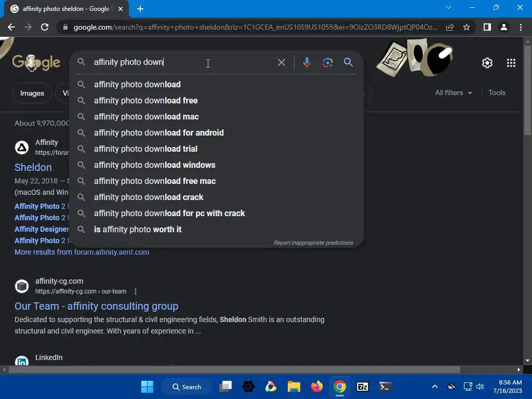Choose suggestion is affinity photo worth it
532x399 pixels.
pos(217,229)
